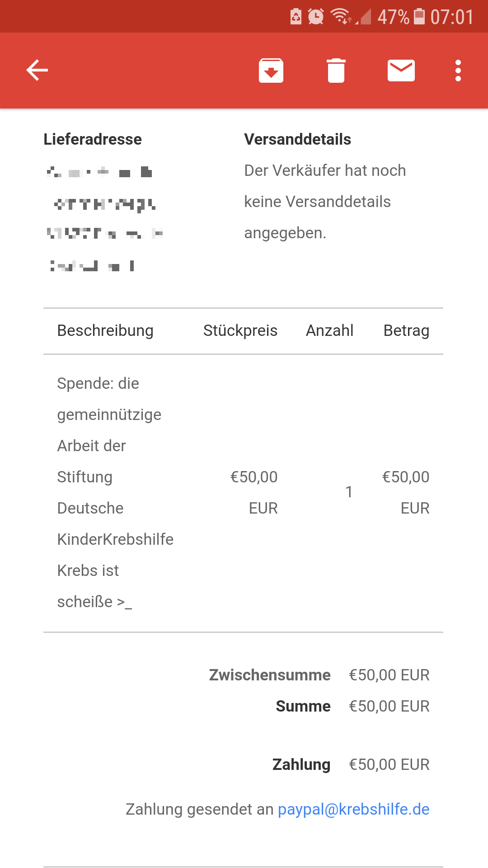
Task: Tap the Zwischensumme amount row
Action: (x=319, y=675)
